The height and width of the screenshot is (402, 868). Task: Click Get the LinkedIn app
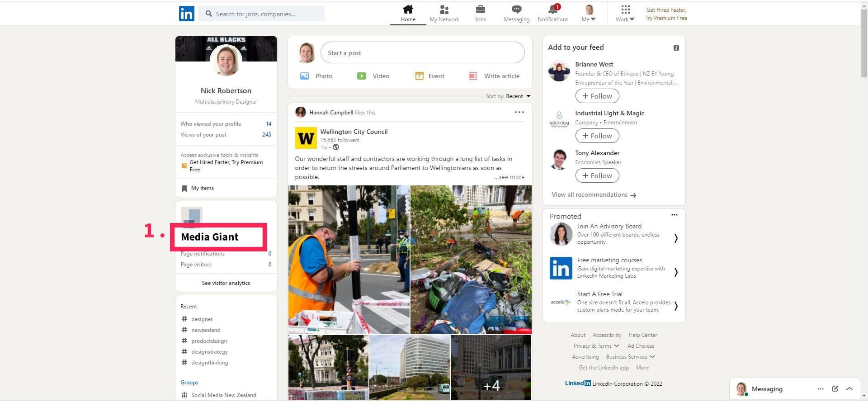click(x=604, y=368)
